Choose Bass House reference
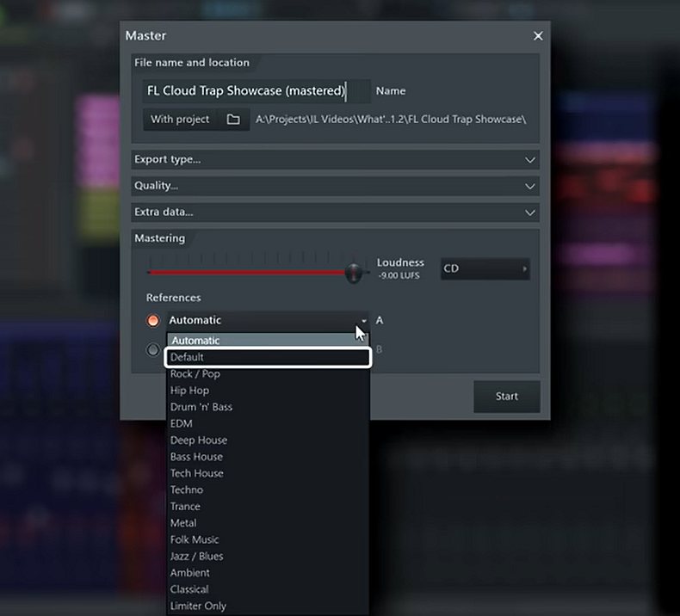The width and height of the screenshot is (680, 616). [268, 457]
